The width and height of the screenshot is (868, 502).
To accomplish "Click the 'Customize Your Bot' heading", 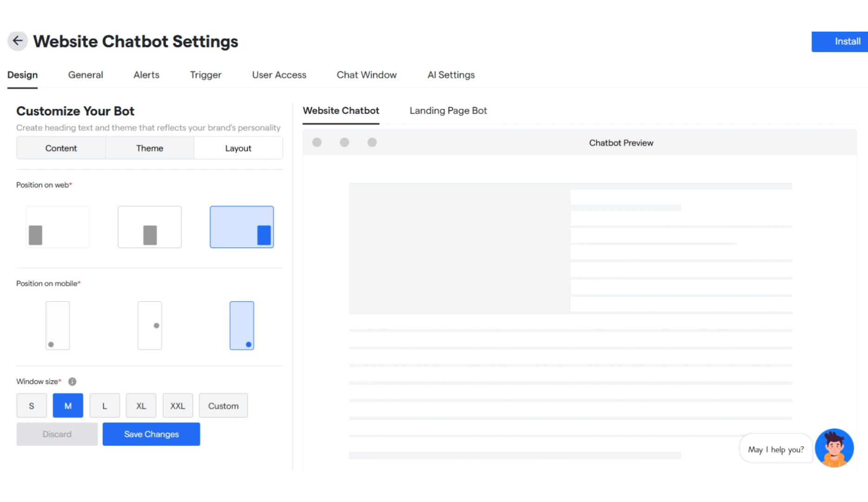I will click(x=75, y=111).
